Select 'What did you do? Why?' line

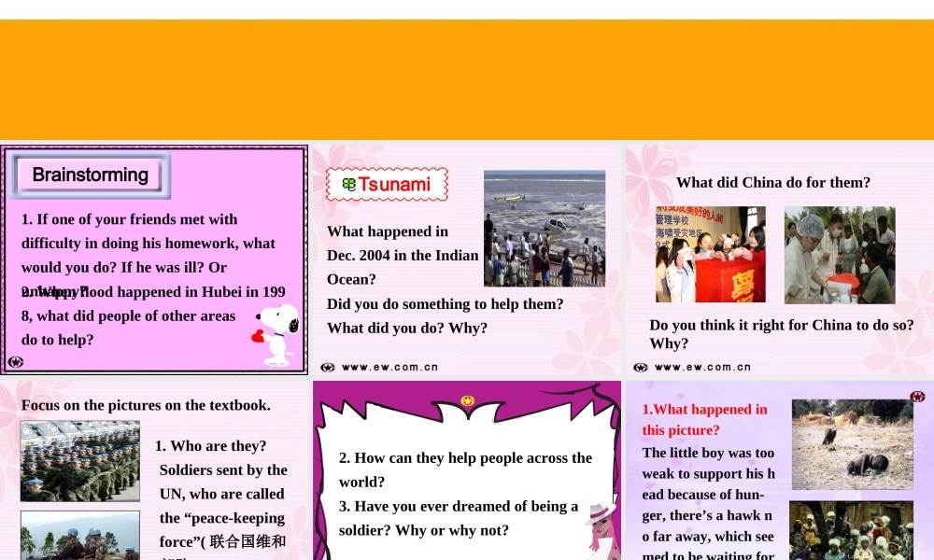[407, 328]
